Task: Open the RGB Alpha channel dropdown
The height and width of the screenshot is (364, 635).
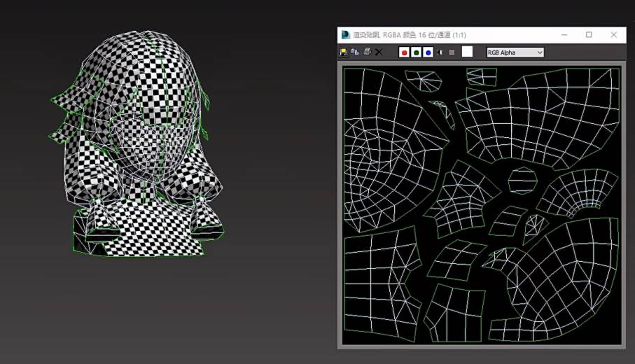Action: (x=515, y=52)
